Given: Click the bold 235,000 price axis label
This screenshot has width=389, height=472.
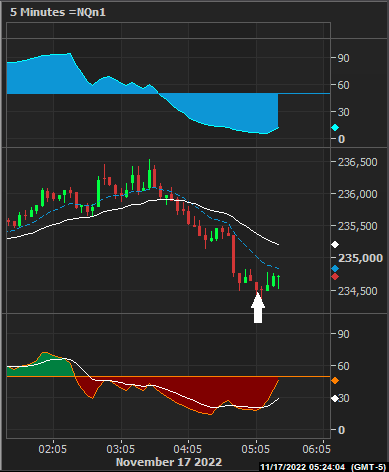Looking at the screenshot, I should (360, 258).
